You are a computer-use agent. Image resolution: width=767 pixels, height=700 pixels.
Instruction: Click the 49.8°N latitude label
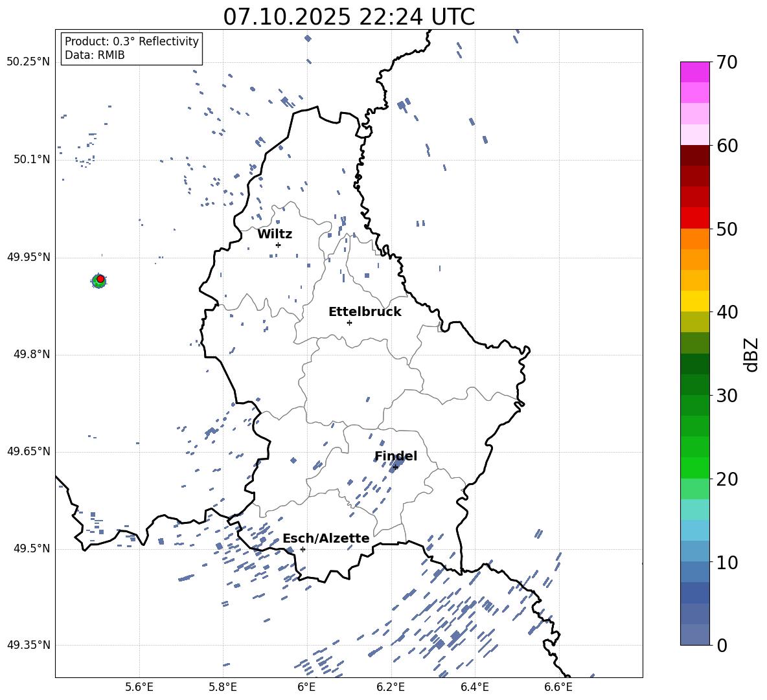[31, 354]
